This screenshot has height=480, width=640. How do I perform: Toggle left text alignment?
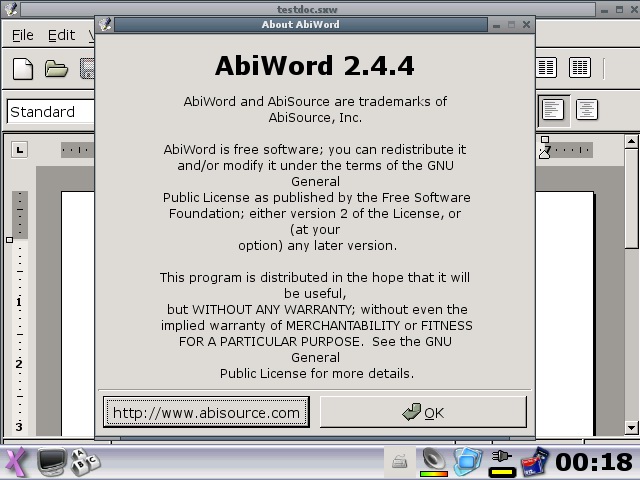(553, 110)
